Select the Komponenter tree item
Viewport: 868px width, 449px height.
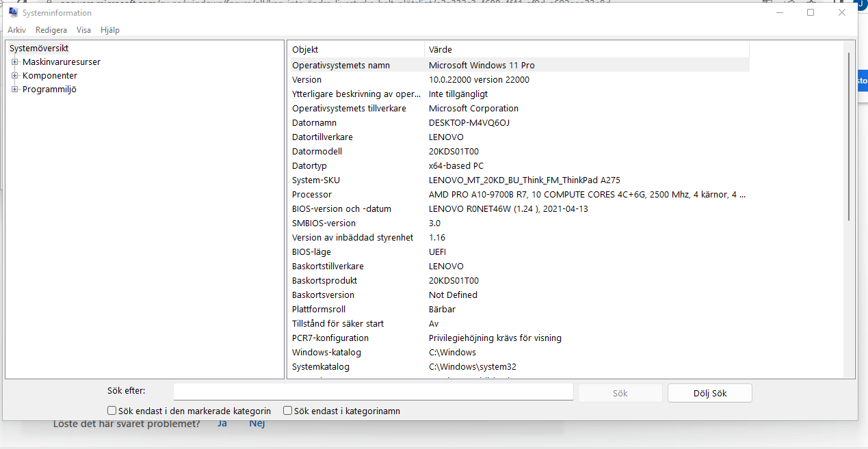[50, 75]
